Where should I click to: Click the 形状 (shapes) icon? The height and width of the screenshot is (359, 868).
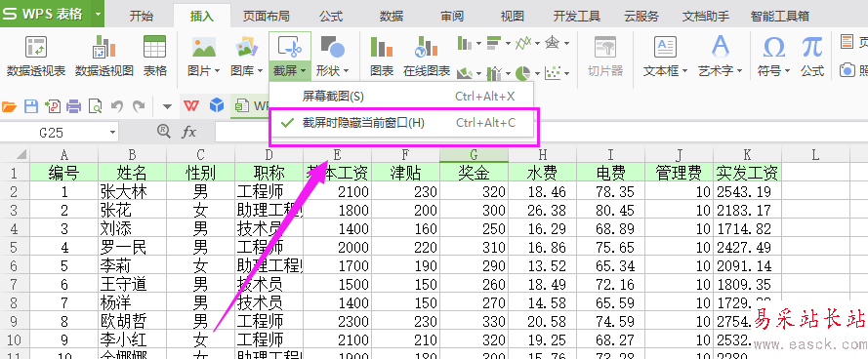pyautogui.click(x=333, y=47)
